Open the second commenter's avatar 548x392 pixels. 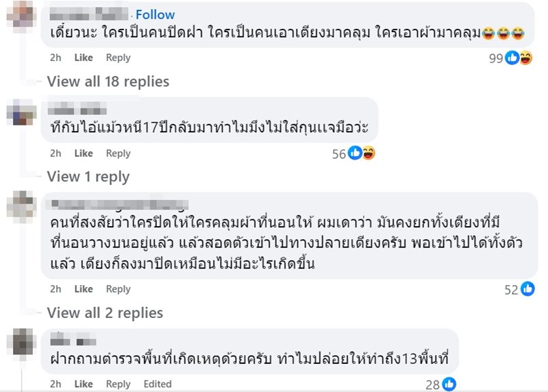point(21,111)
